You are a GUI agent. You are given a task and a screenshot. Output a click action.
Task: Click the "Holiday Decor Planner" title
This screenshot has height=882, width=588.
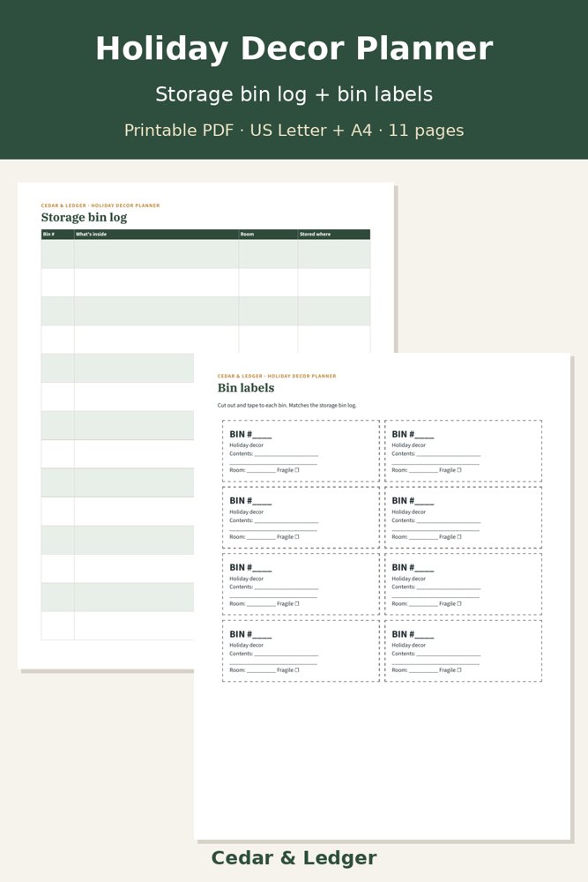[x=294, y=49]
